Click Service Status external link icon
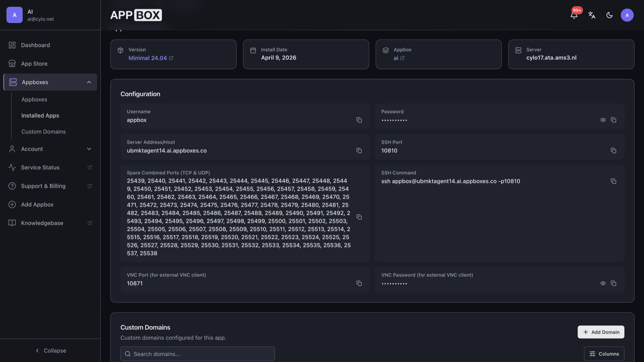Viewport: 644px width, 362px height. (x=90, y=167)
